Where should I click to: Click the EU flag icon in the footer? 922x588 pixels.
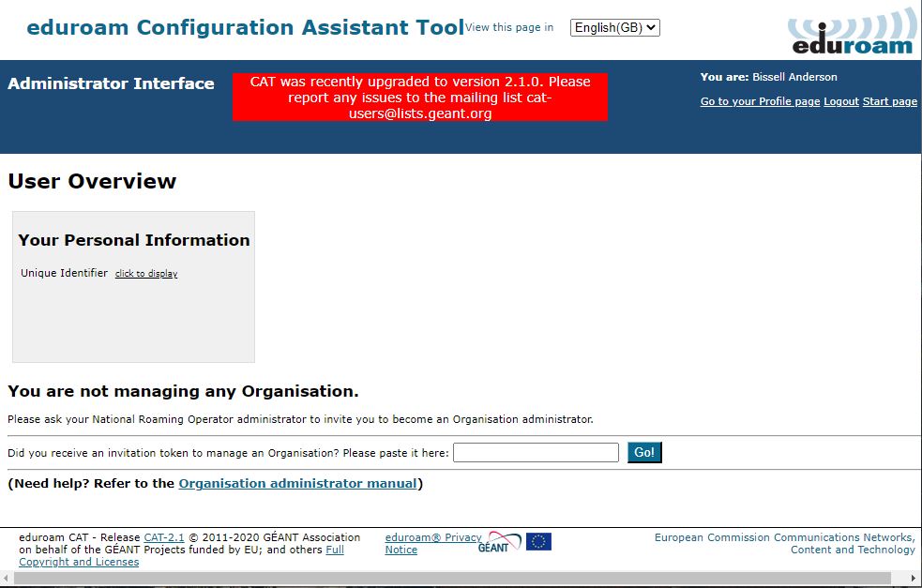[x=538, y=541]
